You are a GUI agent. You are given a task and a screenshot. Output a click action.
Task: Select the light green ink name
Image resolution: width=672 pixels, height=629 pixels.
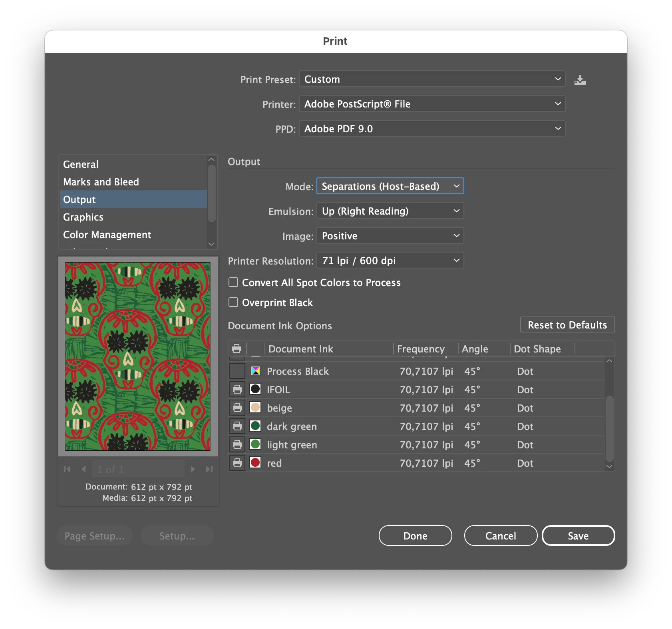click(x=292, y=445)
